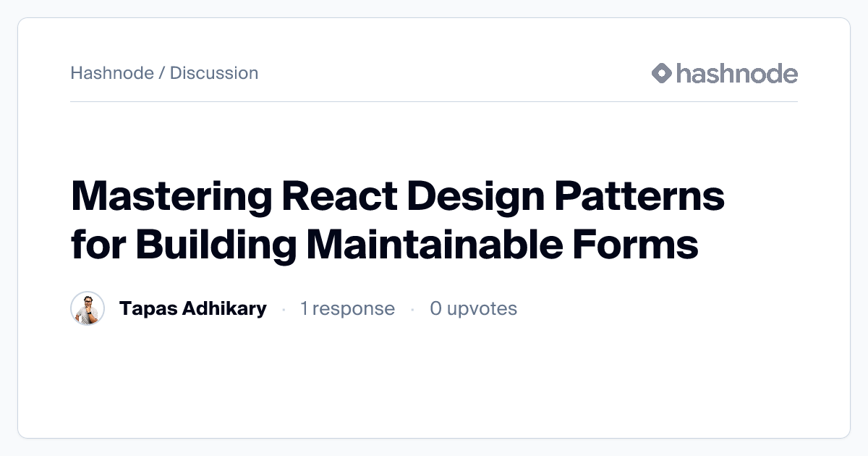
Task: Select the diamond mark beside hashnode text
Action: click(x=660, y=72)
